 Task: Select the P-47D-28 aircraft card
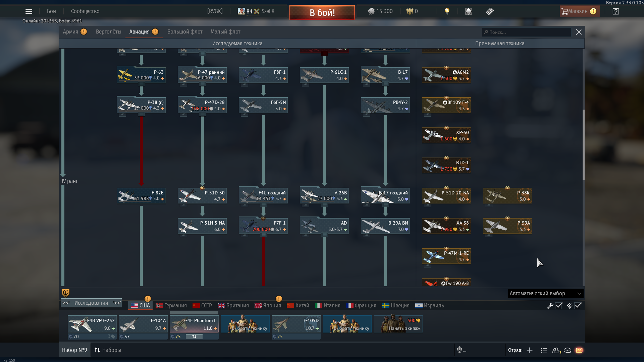click(x=202, y=105)
